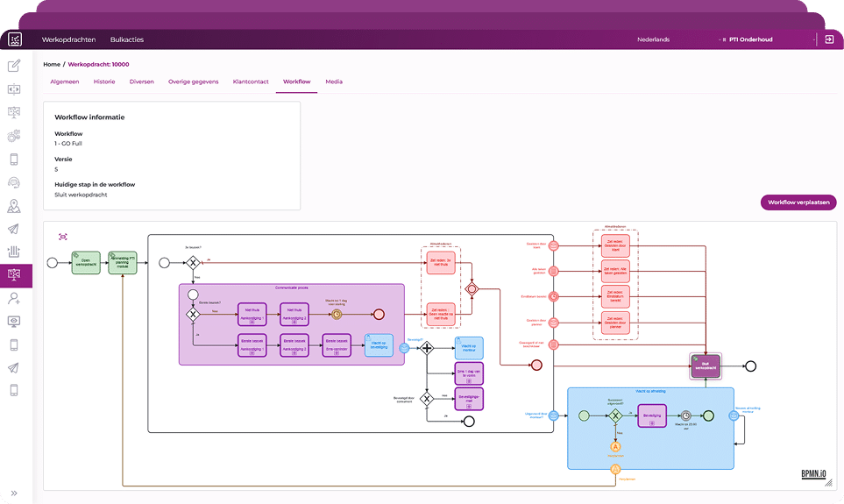Open the map pin location icon in sidebar
The image size is (844, 504).
click(14, 206)
